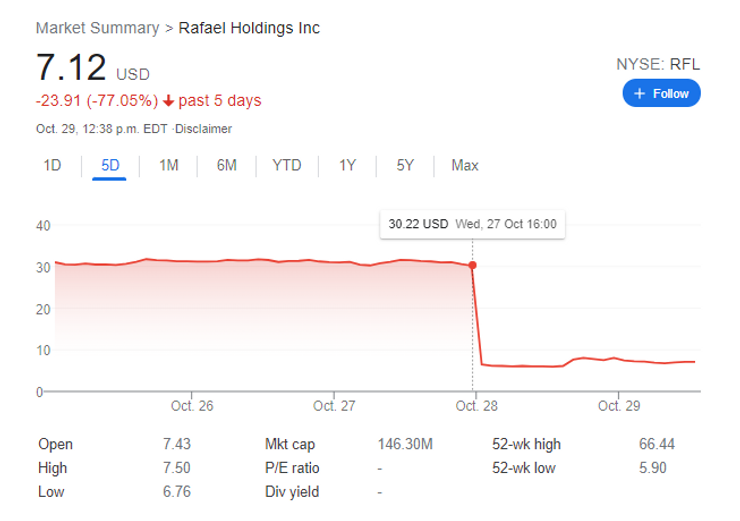This screenshot has height=521, width=740.
Task: Click the Rafael Holdings Inc title
Action: point(249,28)
